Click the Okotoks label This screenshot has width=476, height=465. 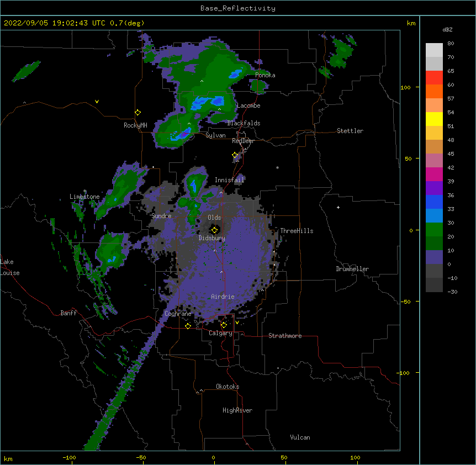228,387
